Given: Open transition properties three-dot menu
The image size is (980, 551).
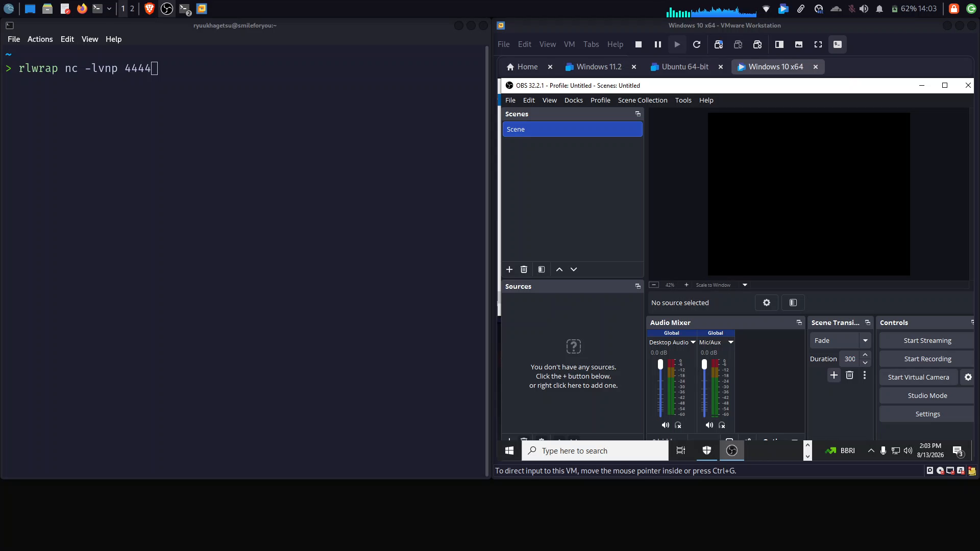Looking at the screenshot, I should (x=864, y=375).
